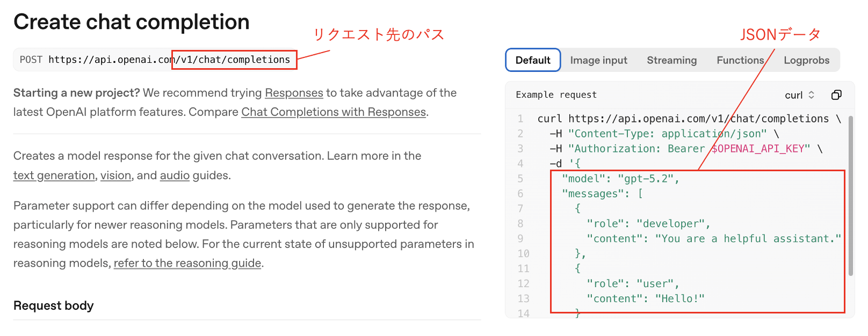Open the vision guide link
The width and height of the screenshot is (868, 336).
point(115,176)
